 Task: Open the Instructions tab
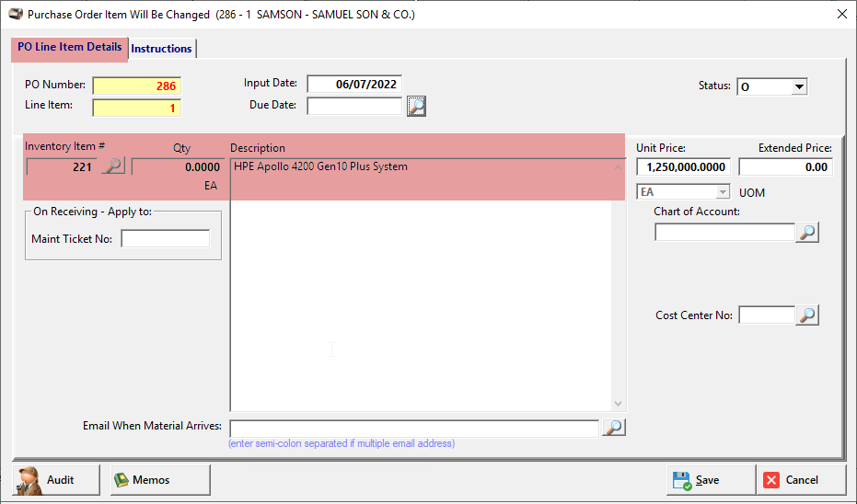[162, 49]
